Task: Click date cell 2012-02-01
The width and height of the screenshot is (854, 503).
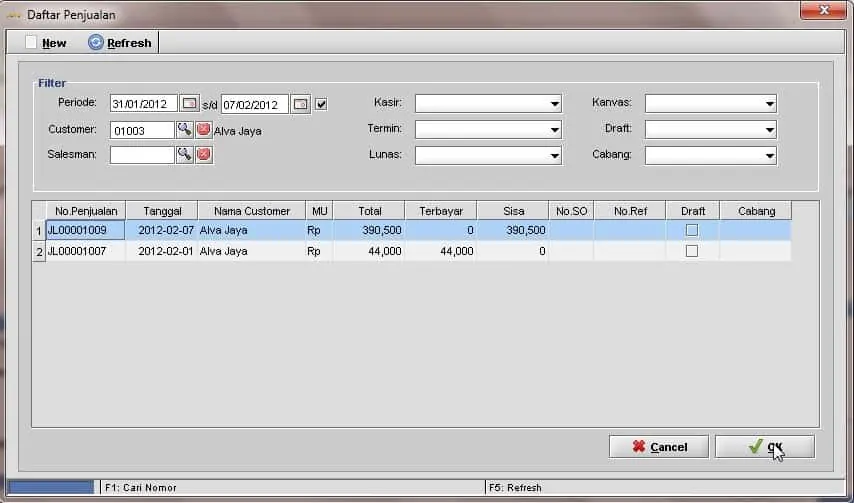Action: click(x=162, y=251)
